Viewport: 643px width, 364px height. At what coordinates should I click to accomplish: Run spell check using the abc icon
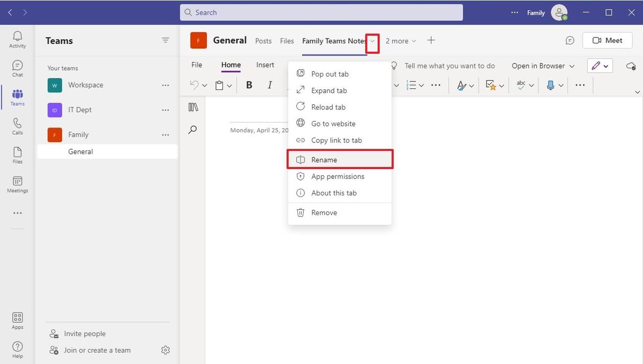(x=521, y=85)
